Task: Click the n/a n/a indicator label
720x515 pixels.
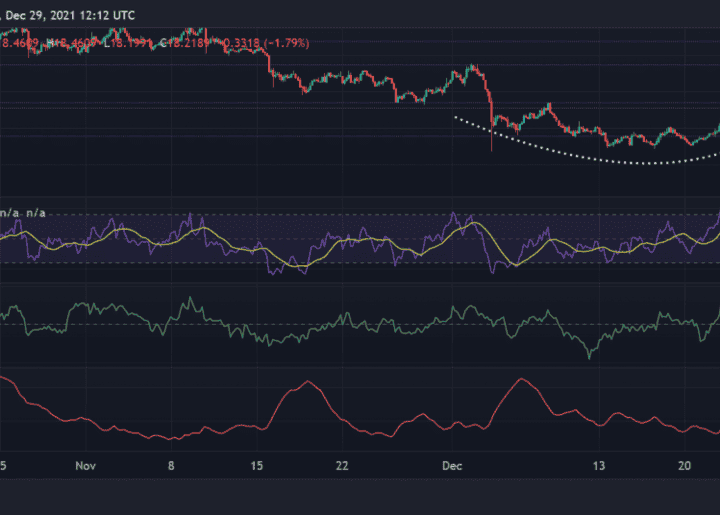Action: [x=24, y=213]
